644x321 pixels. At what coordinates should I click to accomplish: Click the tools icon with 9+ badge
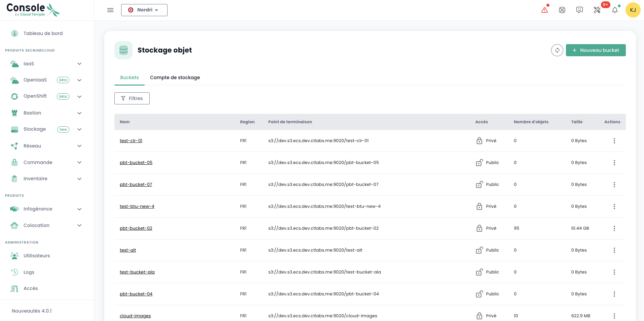(597, 10)
